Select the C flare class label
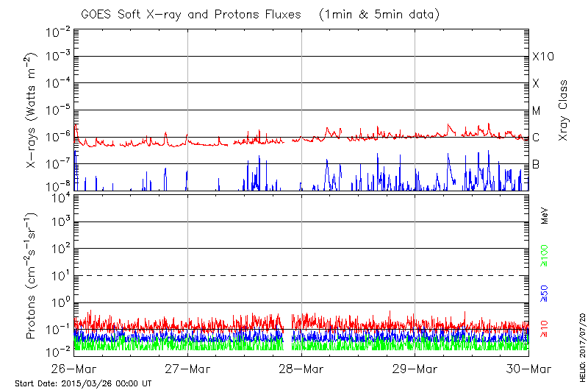The width and height of the screenshot is (588, 390). (537, 138)
